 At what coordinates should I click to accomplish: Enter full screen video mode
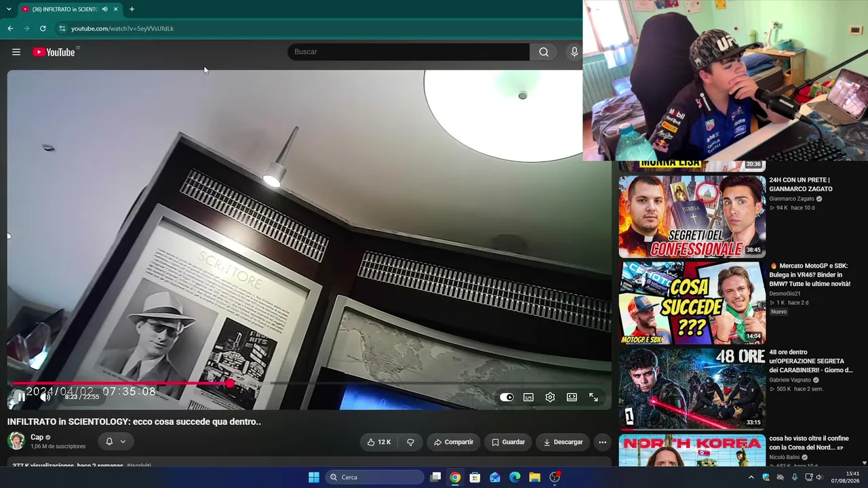pyautogui.click(x=593, y=397)
